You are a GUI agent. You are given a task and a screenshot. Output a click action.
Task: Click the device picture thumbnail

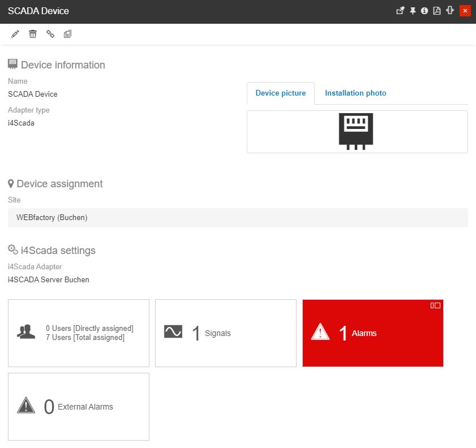pos(356,131)
